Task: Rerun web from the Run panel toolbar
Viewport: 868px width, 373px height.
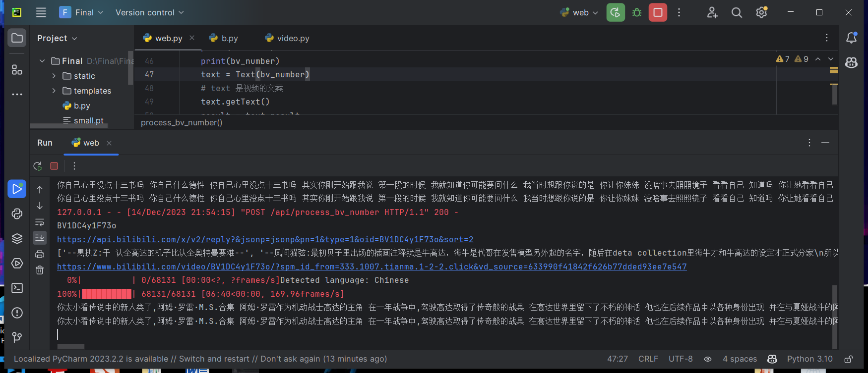Action: tap(38, 166)
